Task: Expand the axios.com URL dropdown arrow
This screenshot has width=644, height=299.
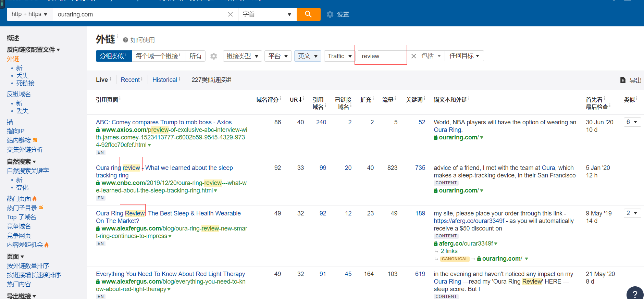Action: (149, 145)
